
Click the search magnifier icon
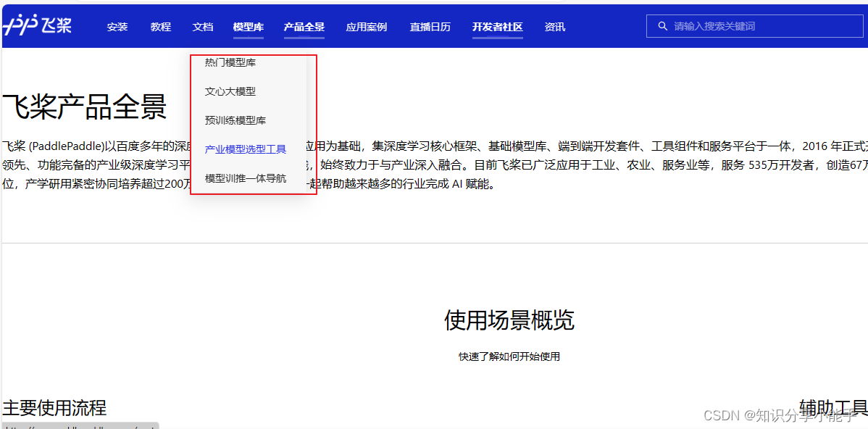662,26
